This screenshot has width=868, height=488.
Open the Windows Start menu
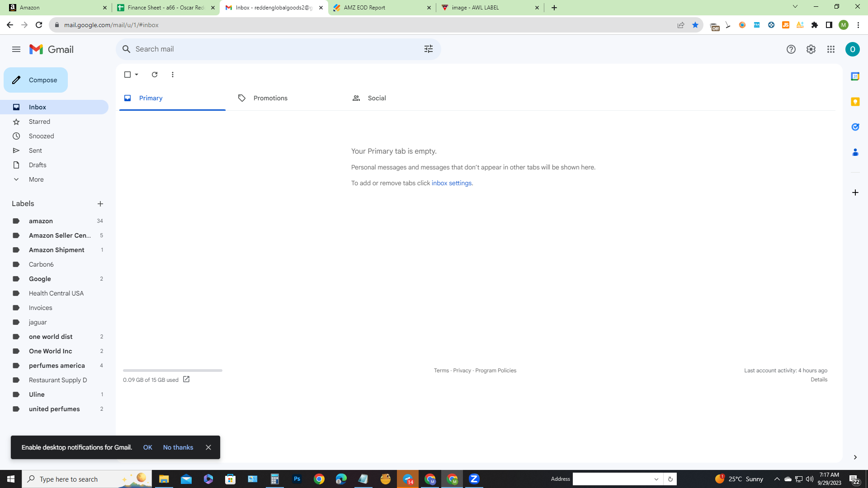click(x=11, y=479)
